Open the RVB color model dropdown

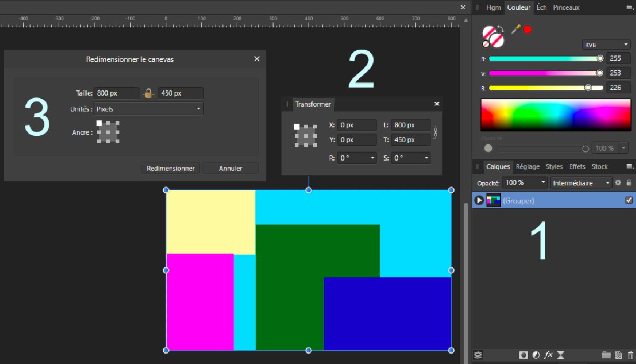pos(606,45)
